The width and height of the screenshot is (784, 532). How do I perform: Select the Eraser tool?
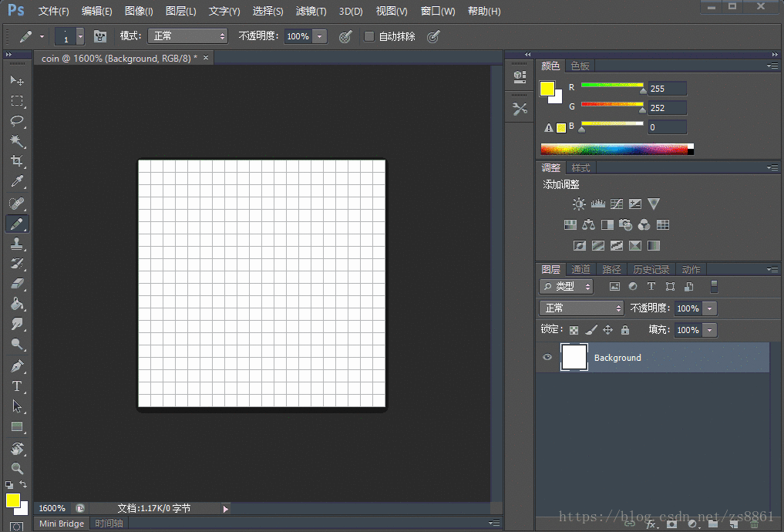click(17, 284)
